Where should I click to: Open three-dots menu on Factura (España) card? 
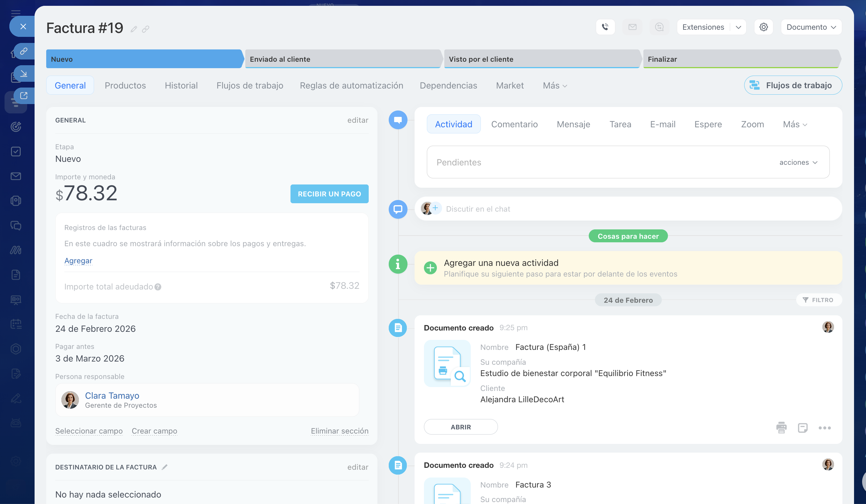click(824, 428)
